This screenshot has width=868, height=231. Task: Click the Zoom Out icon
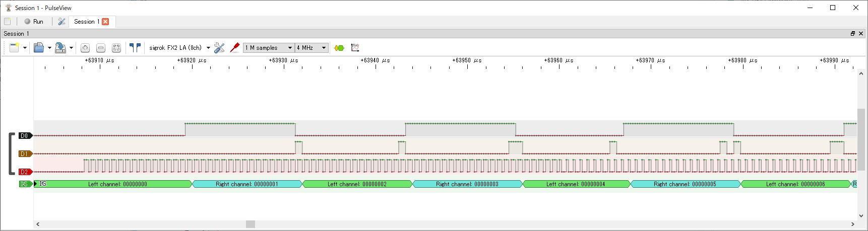[101, 48]
